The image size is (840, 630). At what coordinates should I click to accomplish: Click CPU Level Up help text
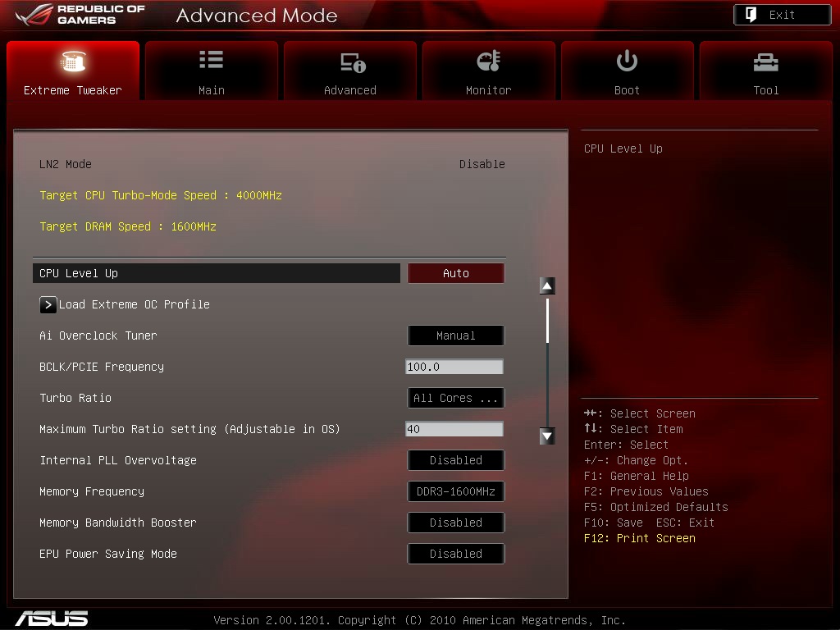click(x=623, y=148)
